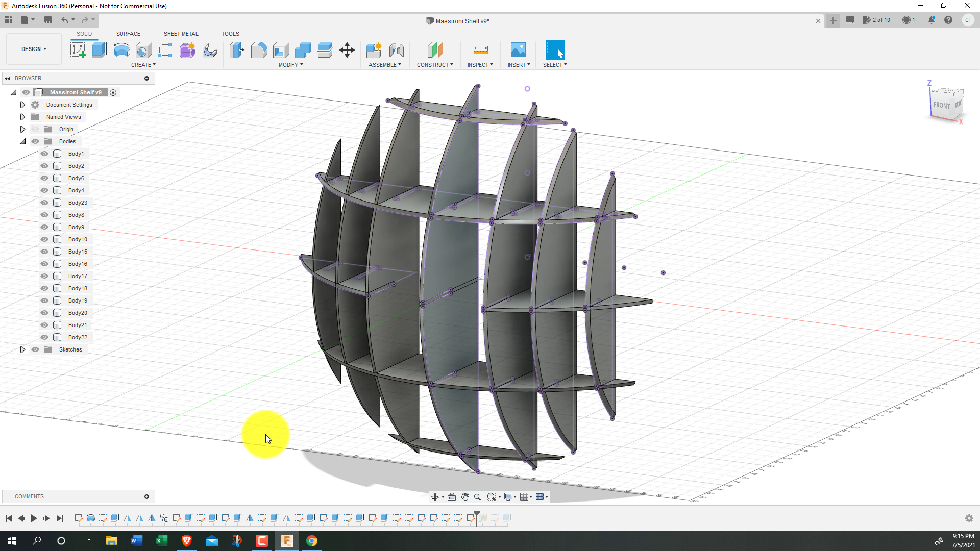Open the Insert image tool
The height and width of the screenshot is (551, 980).
coord(518,50)
